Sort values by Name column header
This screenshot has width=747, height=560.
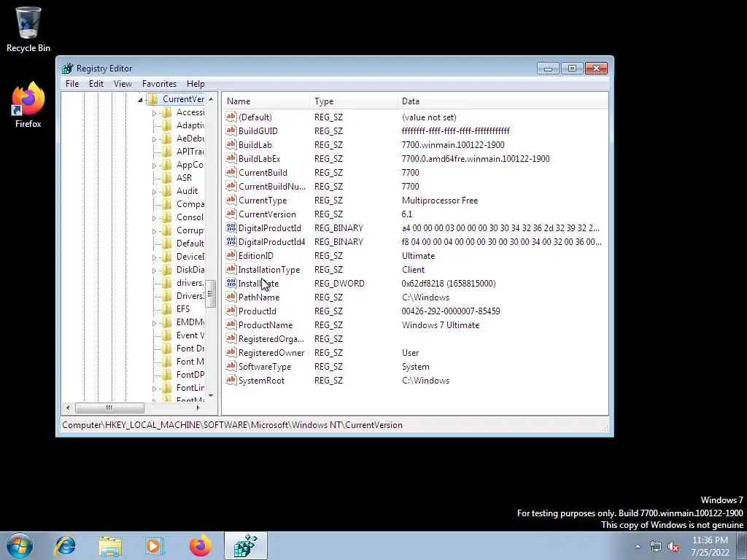pos(266,101)
